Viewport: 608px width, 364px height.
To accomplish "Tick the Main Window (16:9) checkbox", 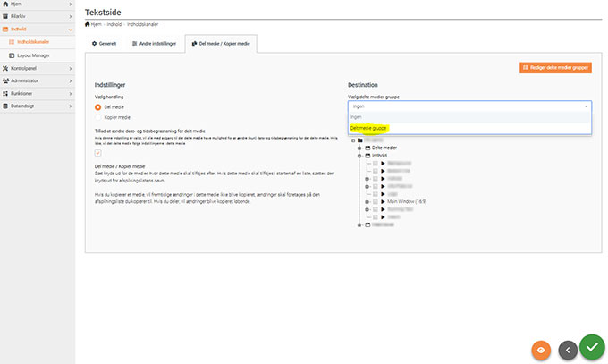I will coord(375,202).
